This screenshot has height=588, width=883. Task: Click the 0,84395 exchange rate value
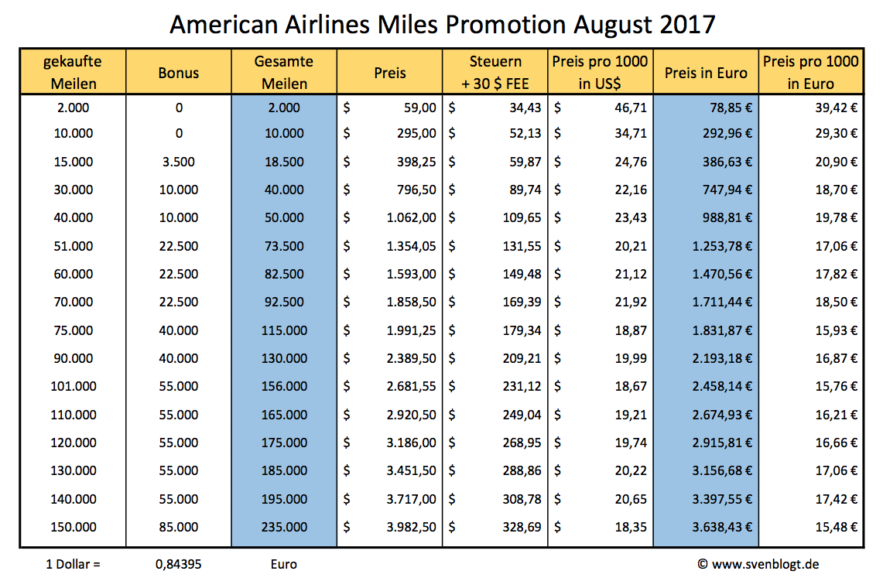point(179,564)
